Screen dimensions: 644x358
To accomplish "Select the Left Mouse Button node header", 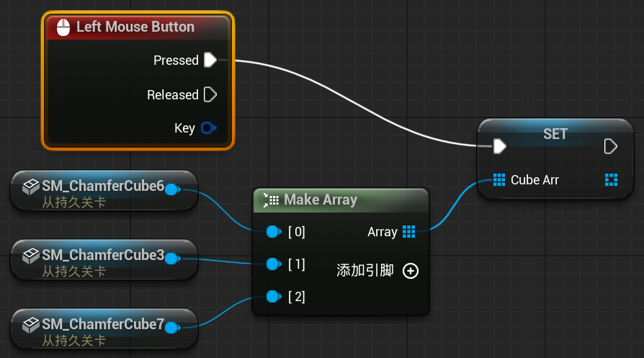I will [x=137, y=27].
